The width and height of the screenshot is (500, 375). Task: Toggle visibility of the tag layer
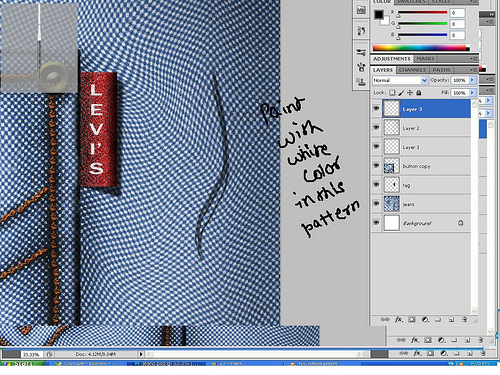[x=376, y=185]
